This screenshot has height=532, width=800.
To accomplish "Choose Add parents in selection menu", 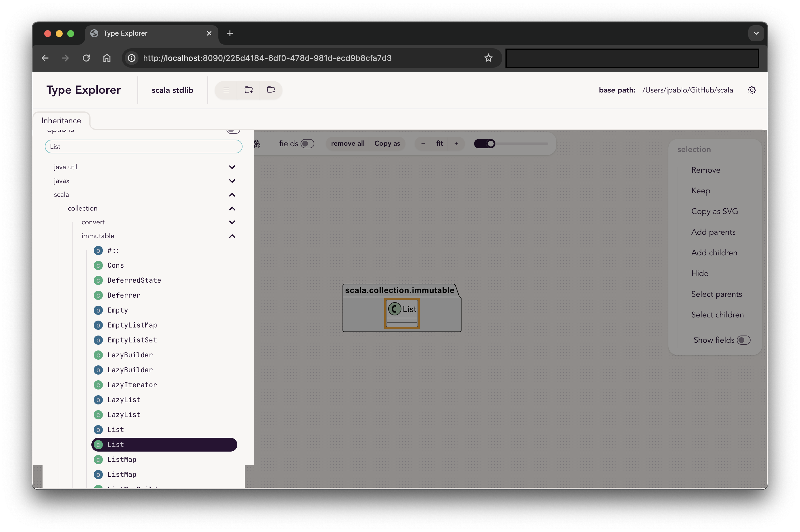I will 713,232.
